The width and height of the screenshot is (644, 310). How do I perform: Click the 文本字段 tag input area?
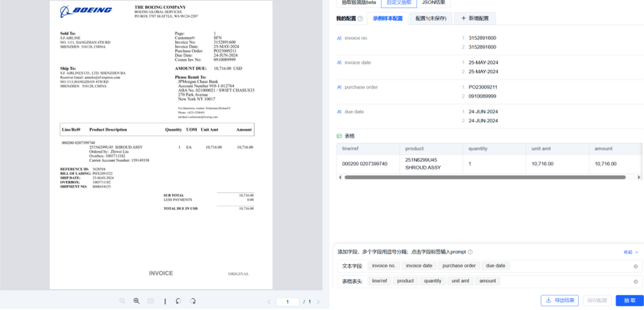pyautogui.click(x=490, y=266)
